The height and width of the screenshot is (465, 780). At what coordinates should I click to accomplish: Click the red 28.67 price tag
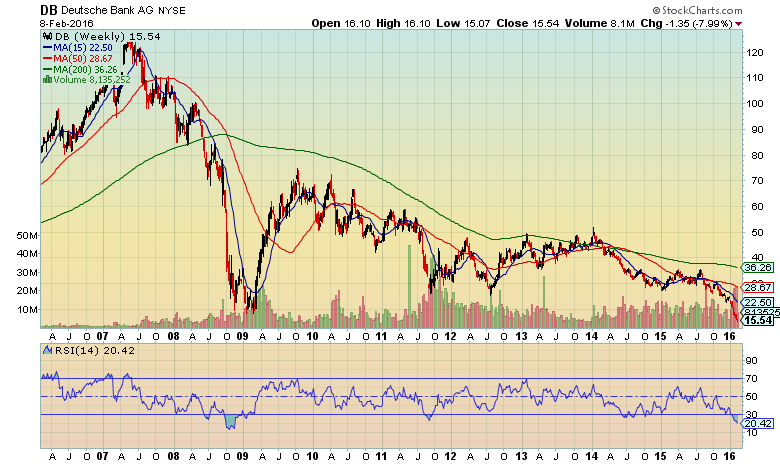[757, 286]
